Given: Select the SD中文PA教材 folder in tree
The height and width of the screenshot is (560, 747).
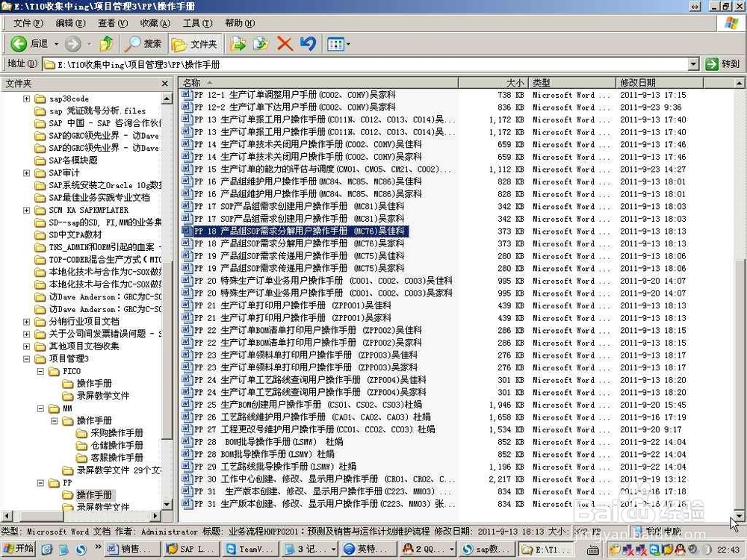Looking at the screenshot, I should coord(75,234).
